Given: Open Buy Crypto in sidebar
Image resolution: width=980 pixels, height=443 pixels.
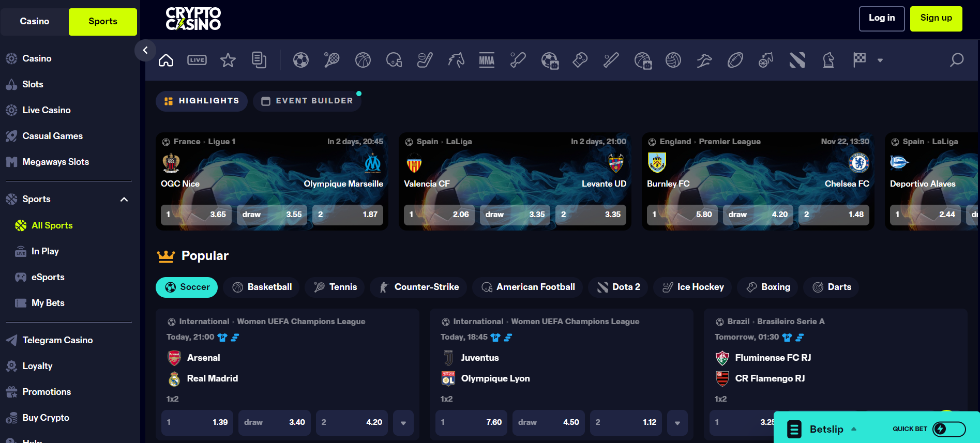Looking at the screenshot, I should (x=46, y=418).
